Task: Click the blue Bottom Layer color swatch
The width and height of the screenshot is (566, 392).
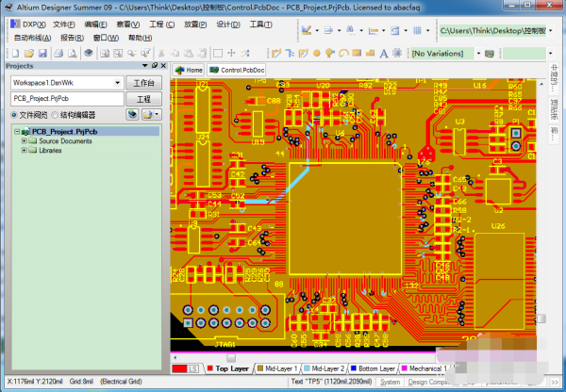Action: [x=354, y=368]
